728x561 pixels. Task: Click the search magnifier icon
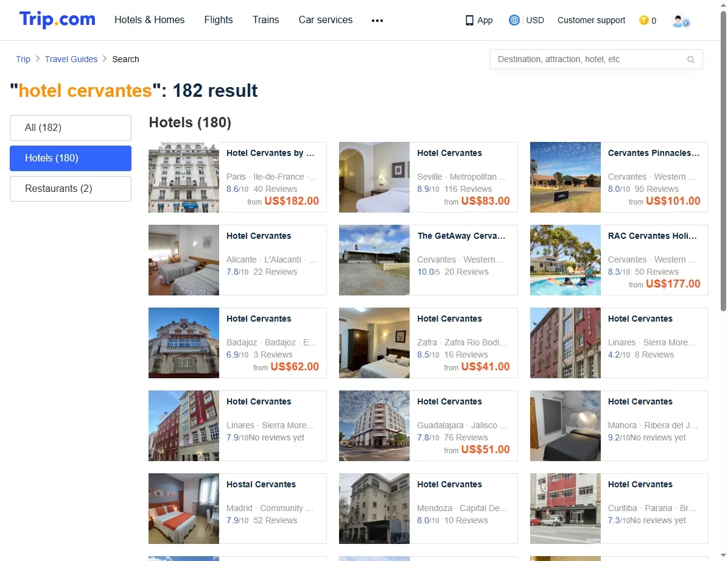[691, 60]
